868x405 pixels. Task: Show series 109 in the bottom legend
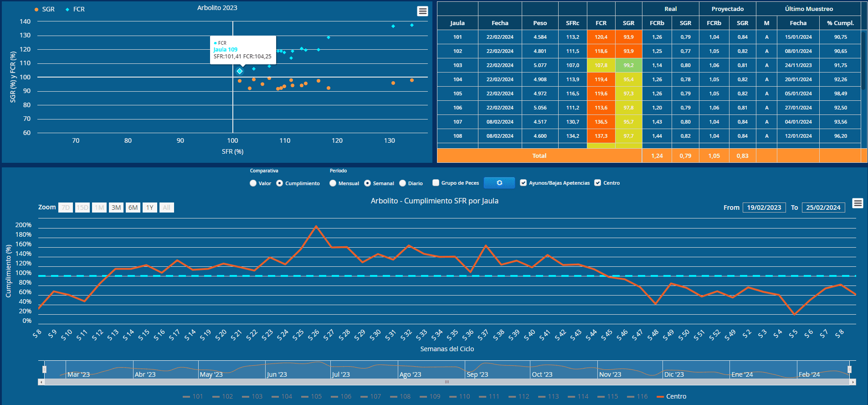pyautogui.click(x=430, y=396)
